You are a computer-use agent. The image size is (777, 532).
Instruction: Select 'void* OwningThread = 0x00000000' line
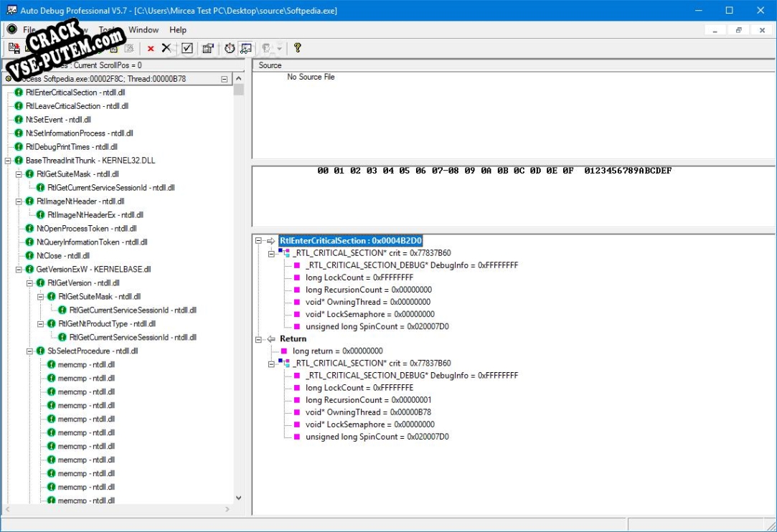pyautogui.click(x=367, y=302)
